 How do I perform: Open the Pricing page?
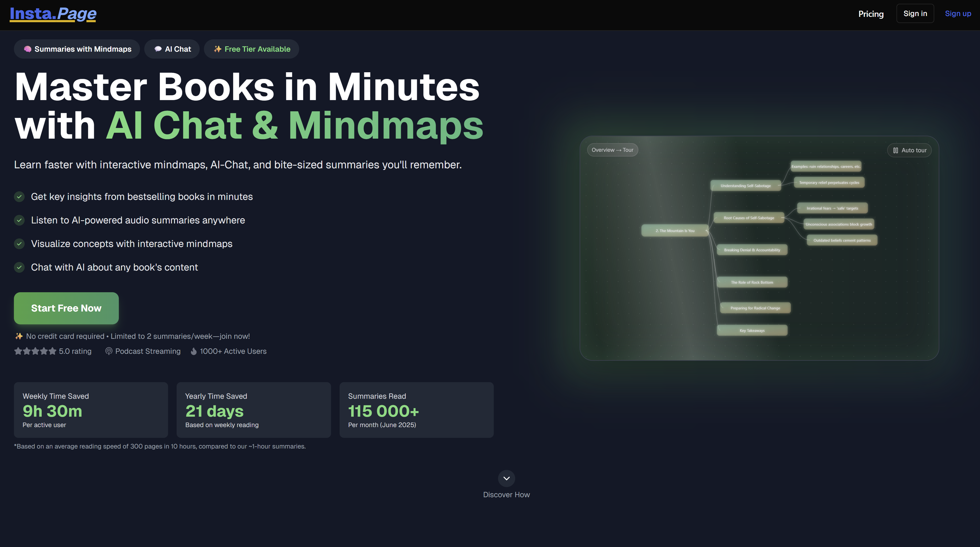pyautogui.click(x=871, y=14)
